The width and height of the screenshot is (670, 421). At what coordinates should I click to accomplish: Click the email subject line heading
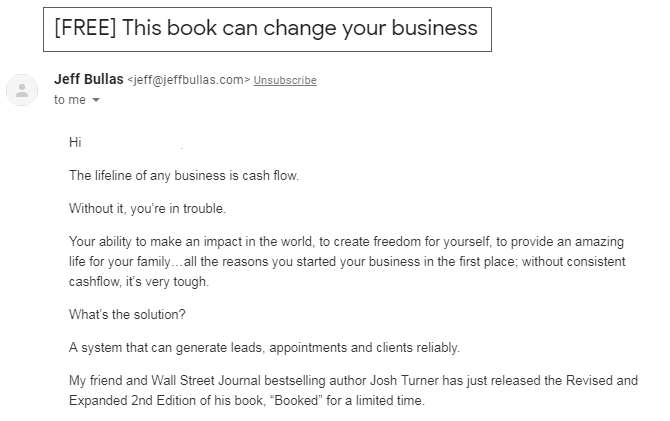point(266,28)
